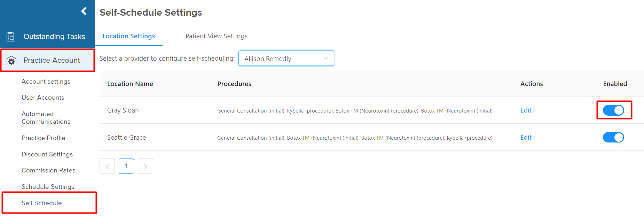Select the Location Settings tab
Screen dimensions: 644x216
click(128, 36)
